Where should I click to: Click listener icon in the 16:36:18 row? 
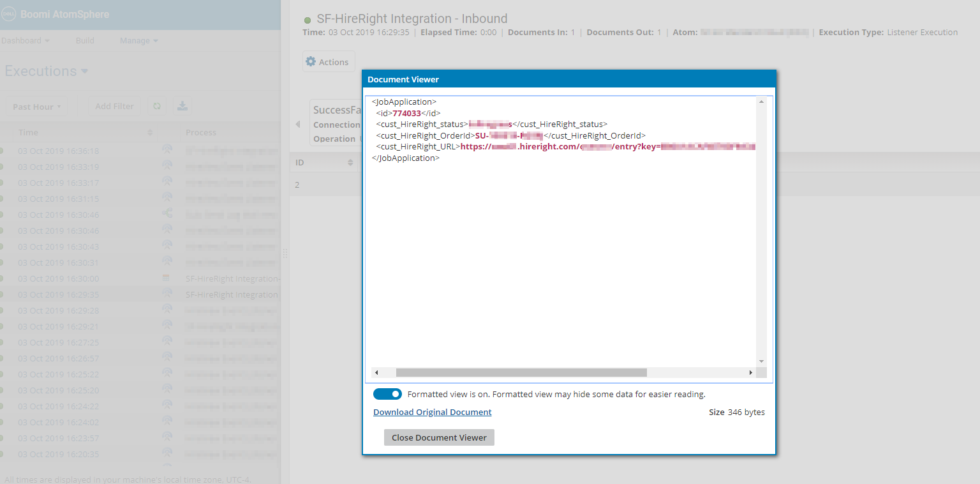pyautogui.click(x=167, y=150)
